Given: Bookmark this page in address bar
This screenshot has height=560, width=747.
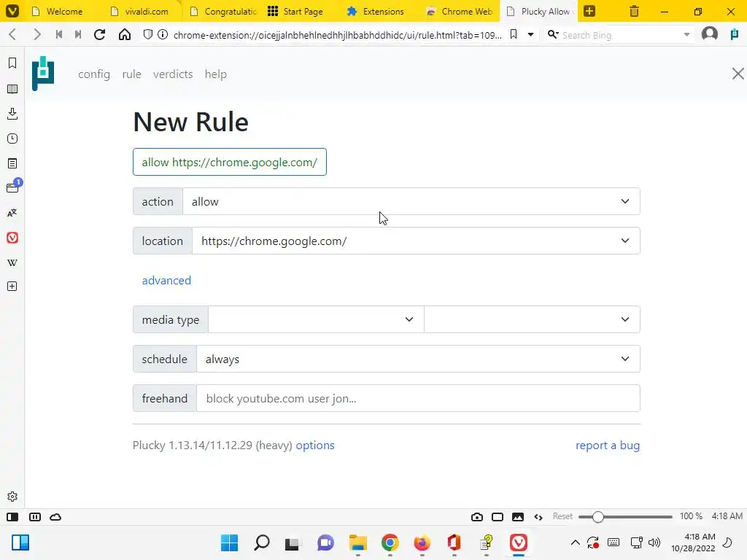Looking at the screenshot, I should coord(514,34).
